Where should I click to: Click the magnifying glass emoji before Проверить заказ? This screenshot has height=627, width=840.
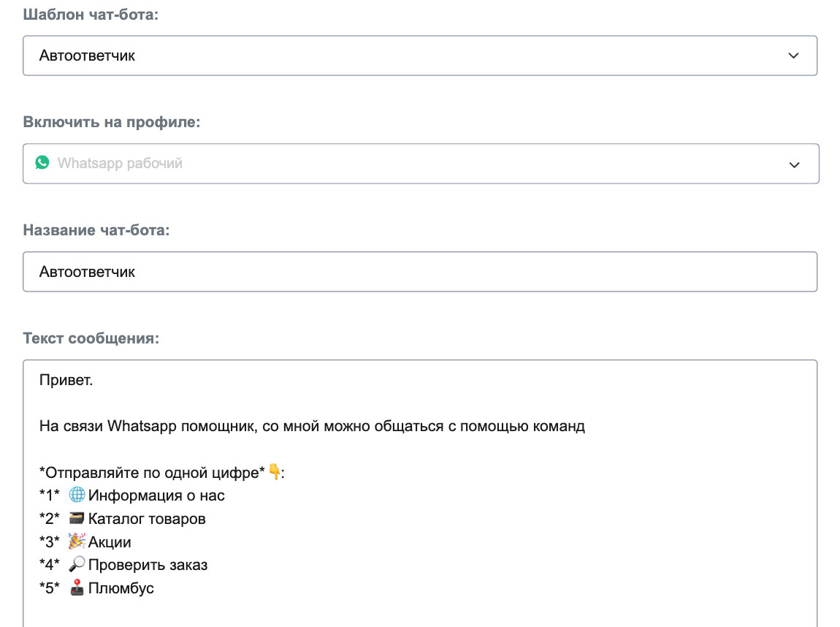pos(77,565)
